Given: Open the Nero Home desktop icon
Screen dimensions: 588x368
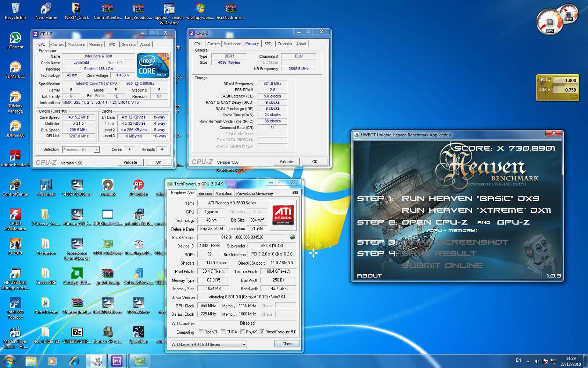Looking at the screenshot, I should pyautogui.click(x=46, y=11).
